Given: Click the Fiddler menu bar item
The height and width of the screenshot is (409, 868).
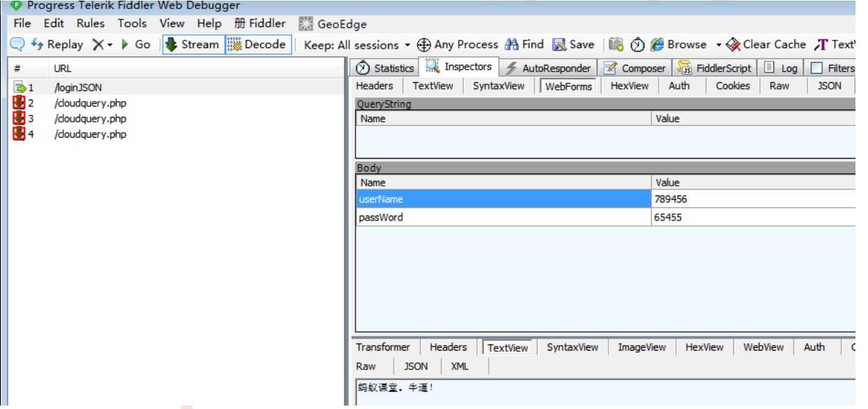Looking at the screenshot, I should (260, 24).
